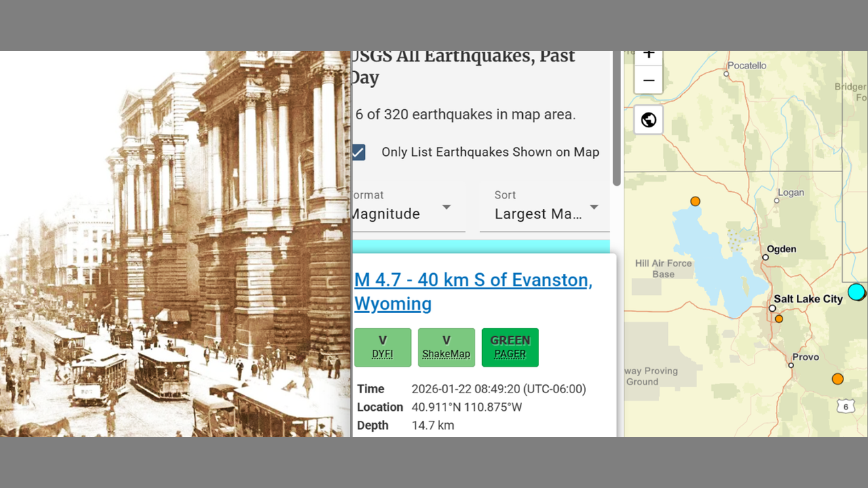The image size is (868, 488).
Task: Click the DYFI intensity button
Action: coord(382,347)
